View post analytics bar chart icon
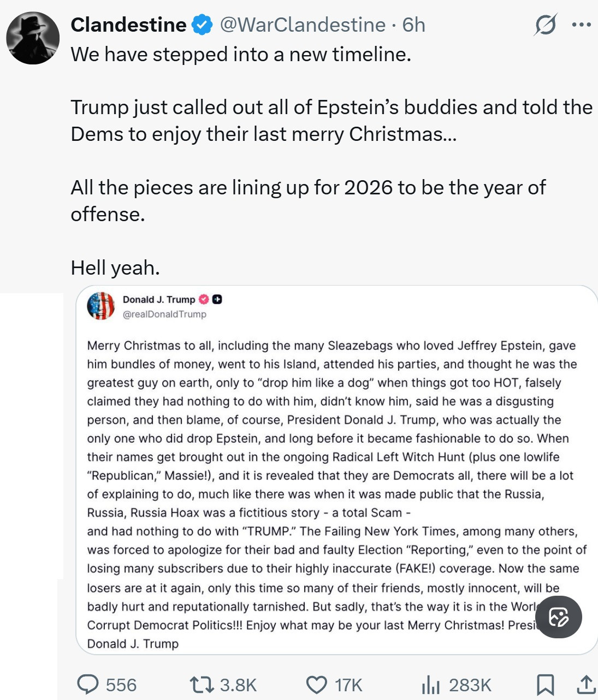598x700 pixels. 430,684
